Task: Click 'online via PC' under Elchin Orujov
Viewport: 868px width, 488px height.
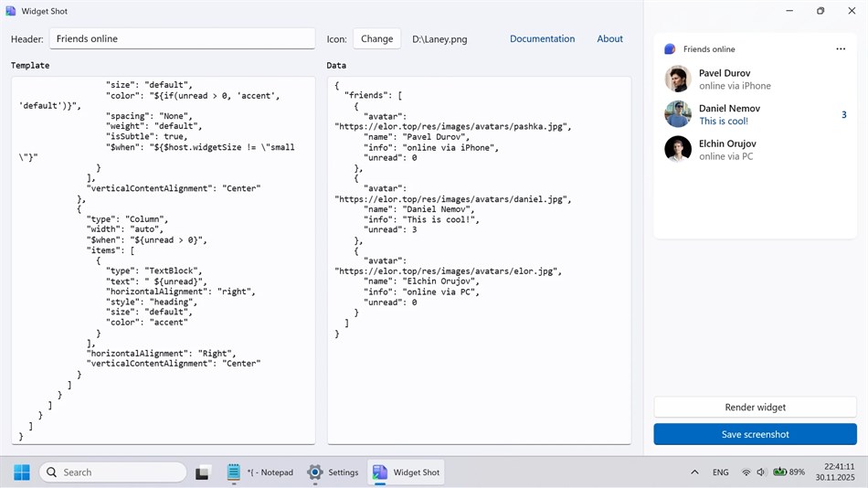Action: tap(725, 156)
